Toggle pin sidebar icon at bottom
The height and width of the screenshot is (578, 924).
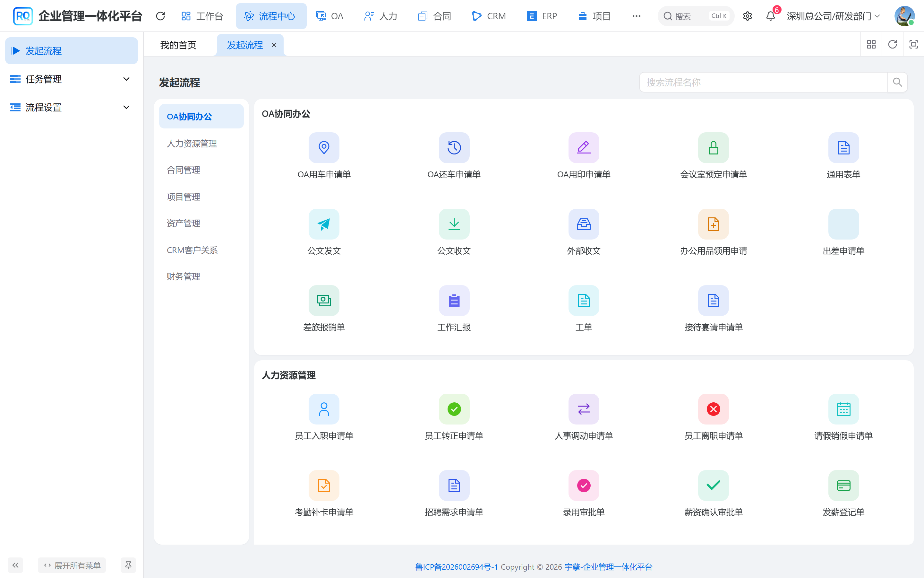(x=128, y=565)
